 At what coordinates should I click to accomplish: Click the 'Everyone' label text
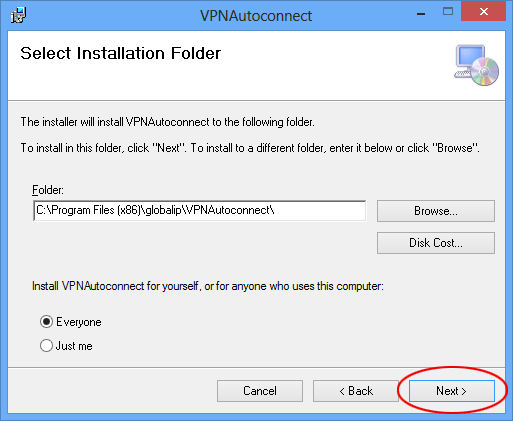click(79, 322)
